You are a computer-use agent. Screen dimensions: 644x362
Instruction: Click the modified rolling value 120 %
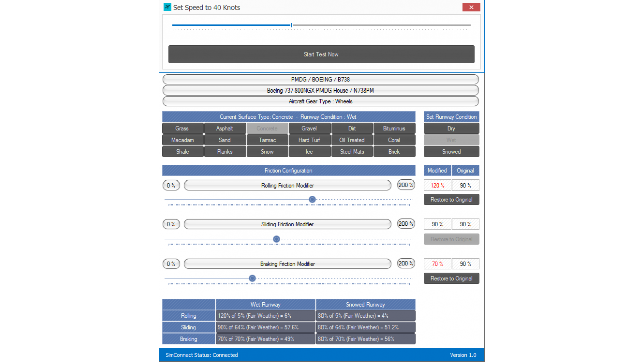[x=437, y=185]
